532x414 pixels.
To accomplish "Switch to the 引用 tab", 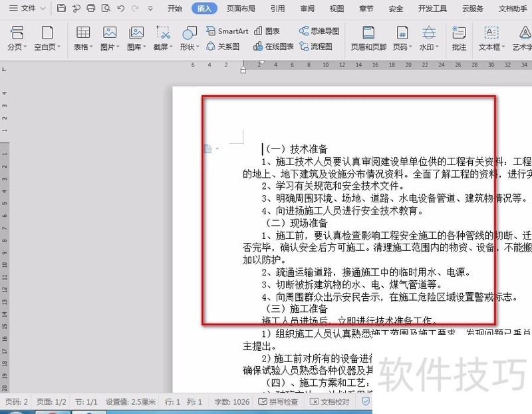I will (x=277, y=9).
